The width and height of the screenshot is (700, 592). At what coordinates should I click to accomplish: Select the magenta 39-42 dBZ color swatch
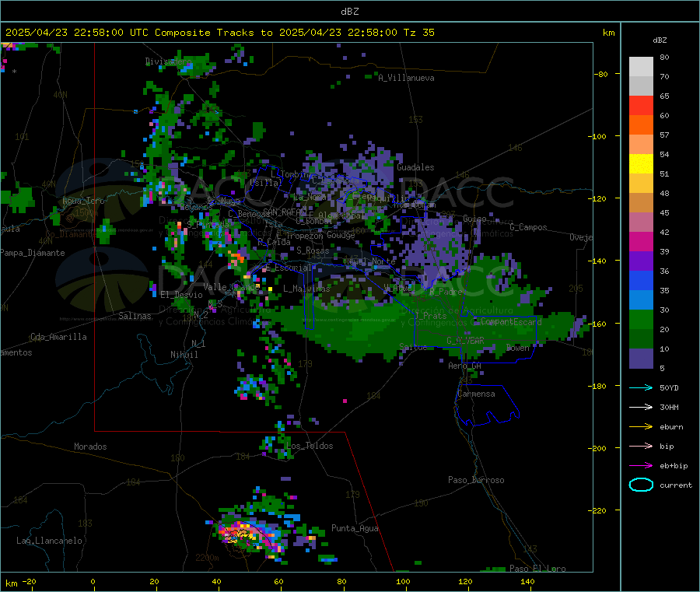click(641, 241)
